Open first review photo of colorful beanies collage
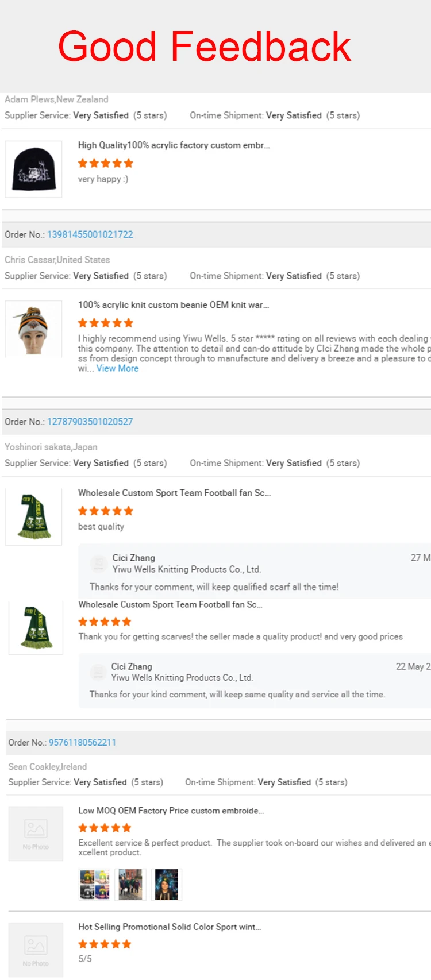Screen dimensions: 431x980 94,884
